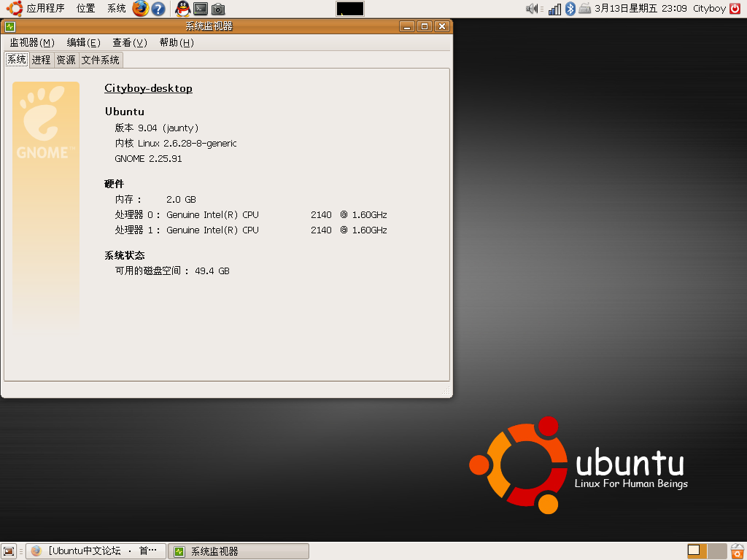
Task: Click the GNOME 2.25.91 text
Action: (x=148, y=158)
